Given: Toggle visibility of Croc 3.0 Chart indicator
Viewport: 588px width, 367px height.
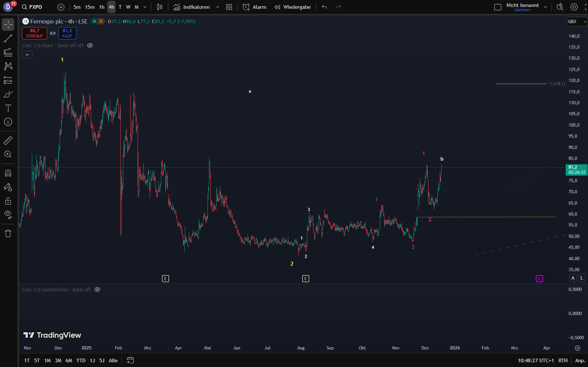Looking at the screenshot, I should 90,46.
